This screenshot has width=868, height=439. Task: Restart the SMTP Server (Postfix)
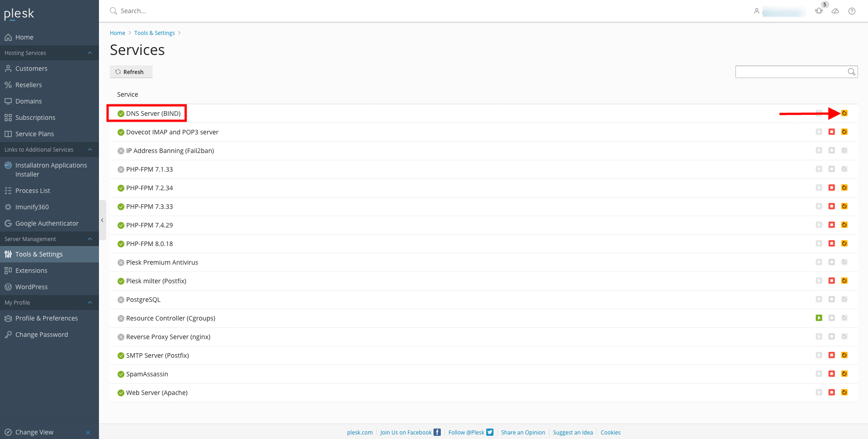[844, 355]
